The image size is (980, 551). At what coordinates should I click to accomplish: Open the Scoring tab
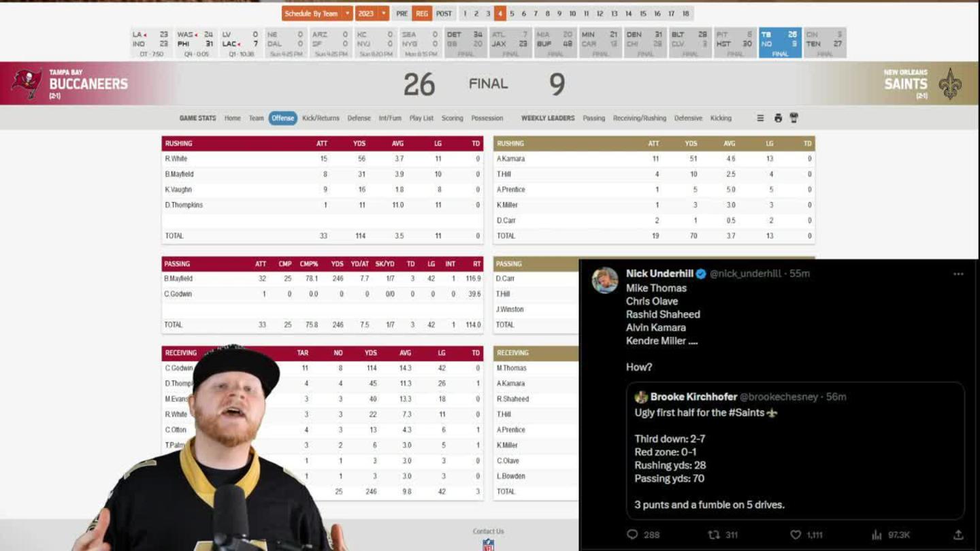click(452, 118)
